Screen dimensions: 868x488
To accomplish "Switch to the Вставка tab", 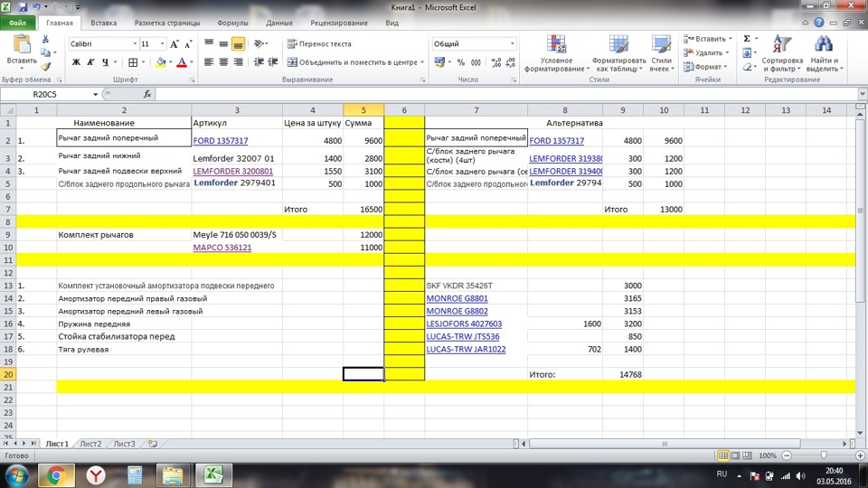I will (103, 23).
